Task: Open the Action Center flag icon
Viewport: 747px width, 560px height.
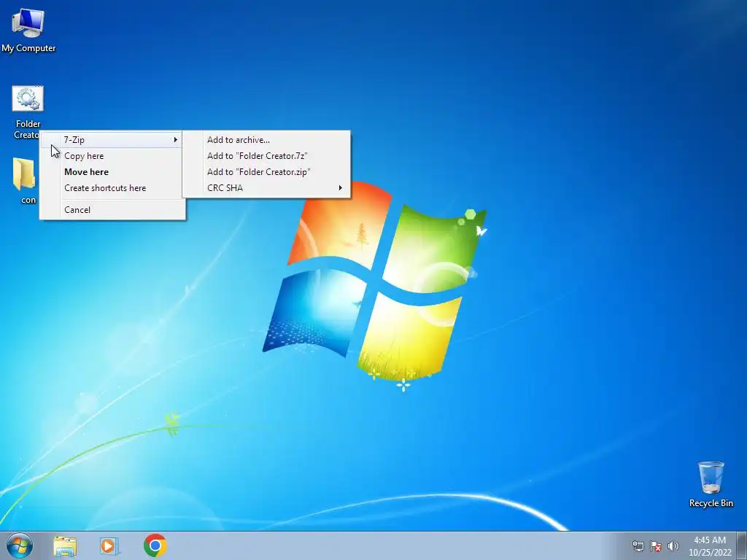Action: coord(656,546)
